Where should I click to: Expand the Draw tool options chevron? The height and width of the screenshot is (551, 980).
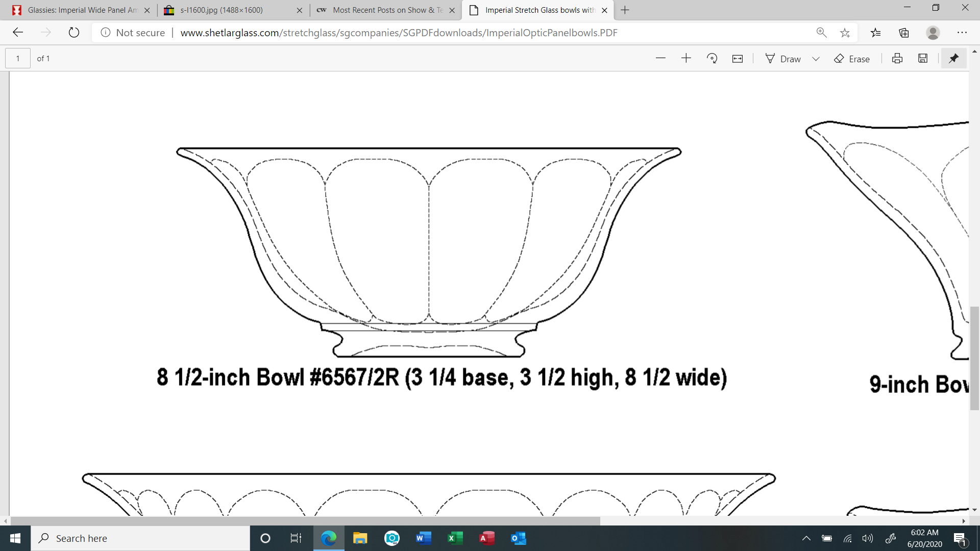(815, 58)
